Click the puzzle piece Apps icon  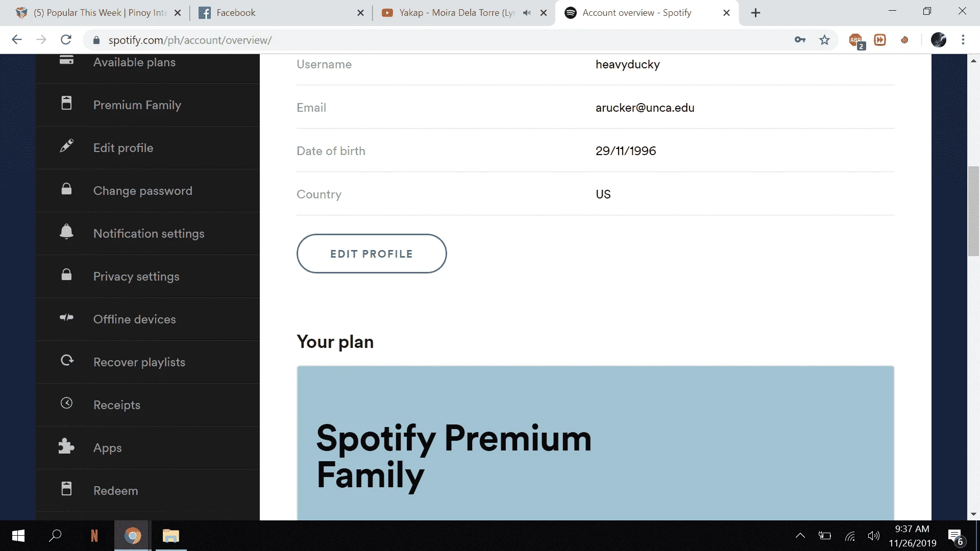[66, 446]
